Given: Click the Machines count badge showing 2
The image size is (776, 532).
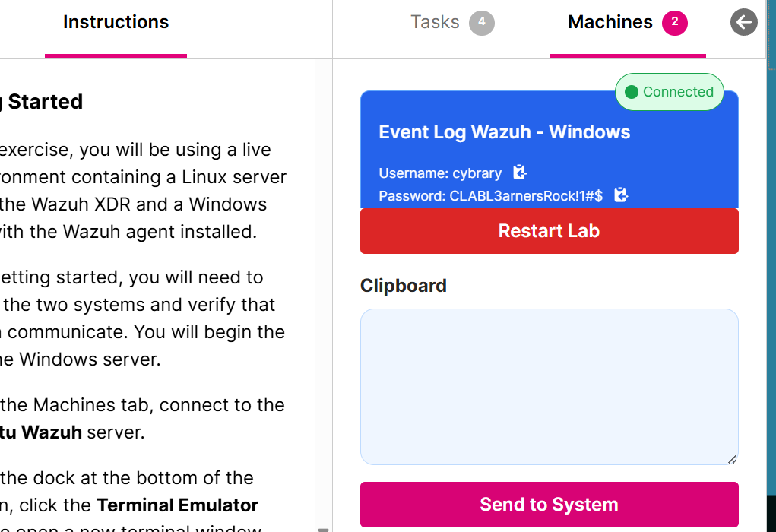Looking at the screenshot, I should click(x=675, y=22).
